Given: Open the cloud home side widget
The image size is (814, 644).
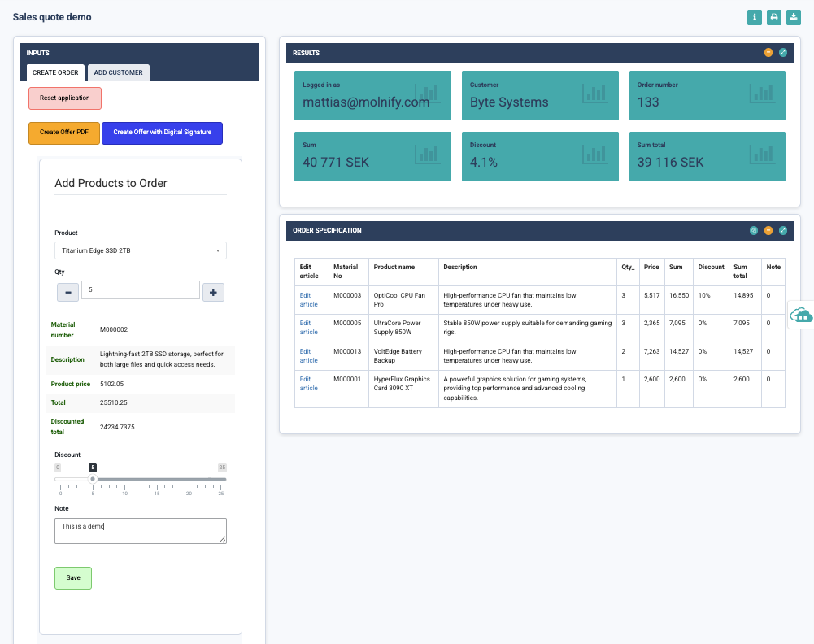Looking at the screenshot, I should pos(801,315).
